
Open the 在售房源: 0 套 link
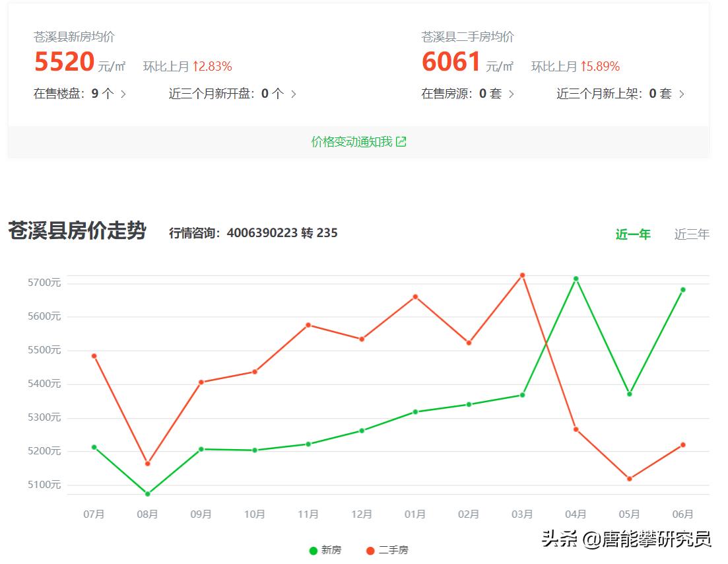click(x=467, y=94)
